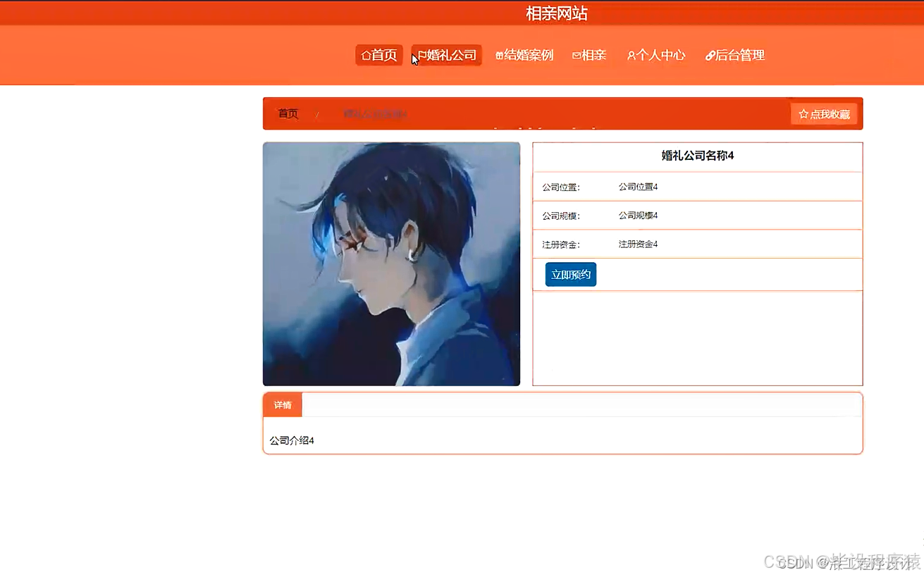Open the 个人中心 navigation menu item
Image resolution: width=924 pixels, height=577 pixels.
pos(655,55)
